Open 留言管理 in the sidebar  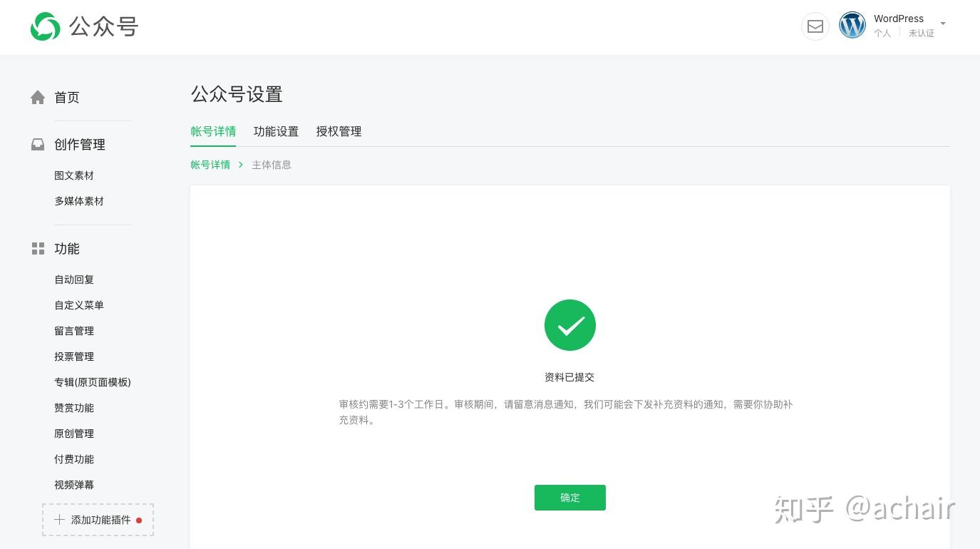click(x=74, y=331)
